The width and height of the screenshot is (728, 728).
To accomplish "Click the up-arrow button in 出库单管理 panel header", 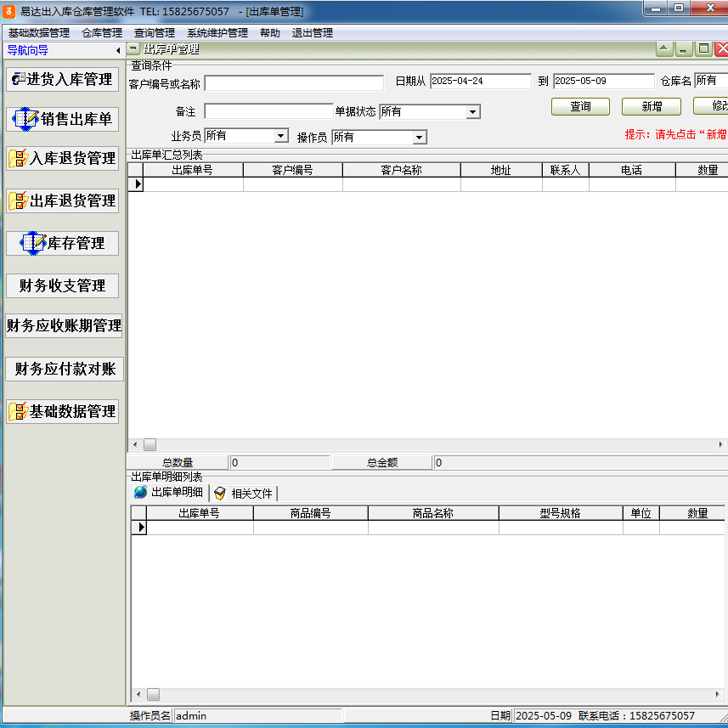I will click(664, 48).
